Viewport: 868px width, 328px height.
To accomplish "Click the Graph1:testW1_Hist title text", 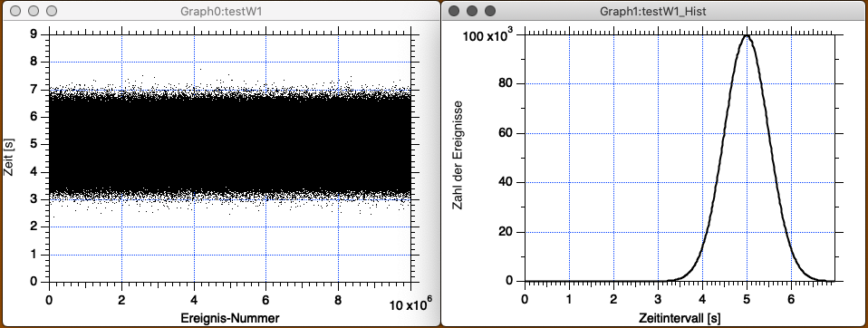I will click(653, 11).
